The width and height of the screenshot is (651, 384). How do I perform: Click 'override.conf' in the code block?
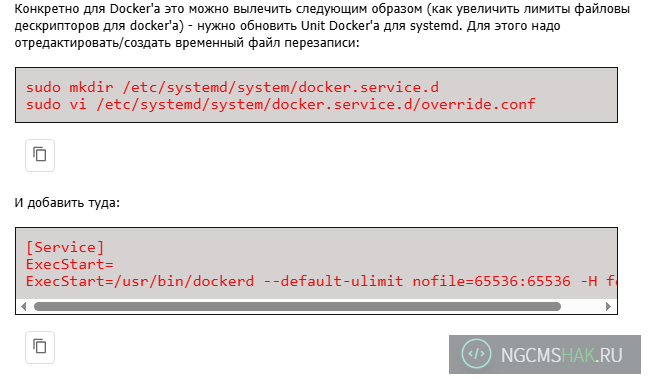pos(478,104)
